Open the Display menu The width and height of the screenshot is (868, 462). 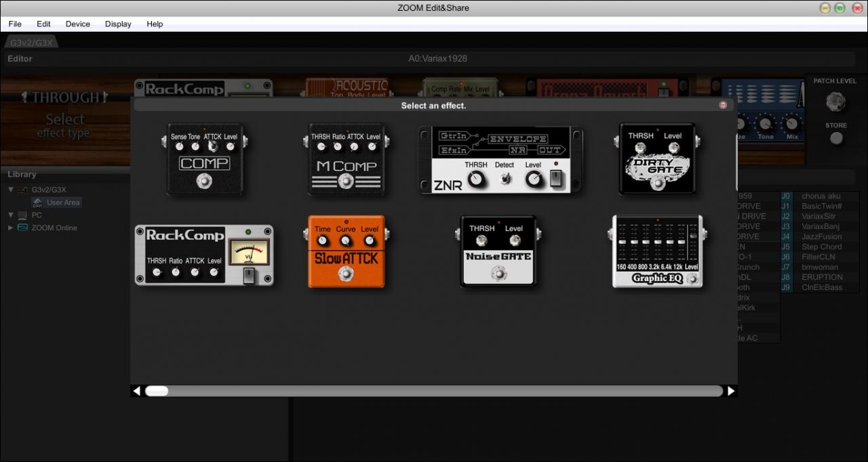[x=118, y=24]
